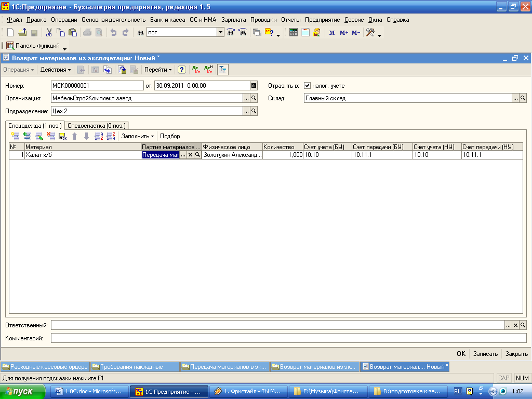This screenshot has width=532, height=399.
Task: Clear Ответственный field with X button
Action: 515,325
